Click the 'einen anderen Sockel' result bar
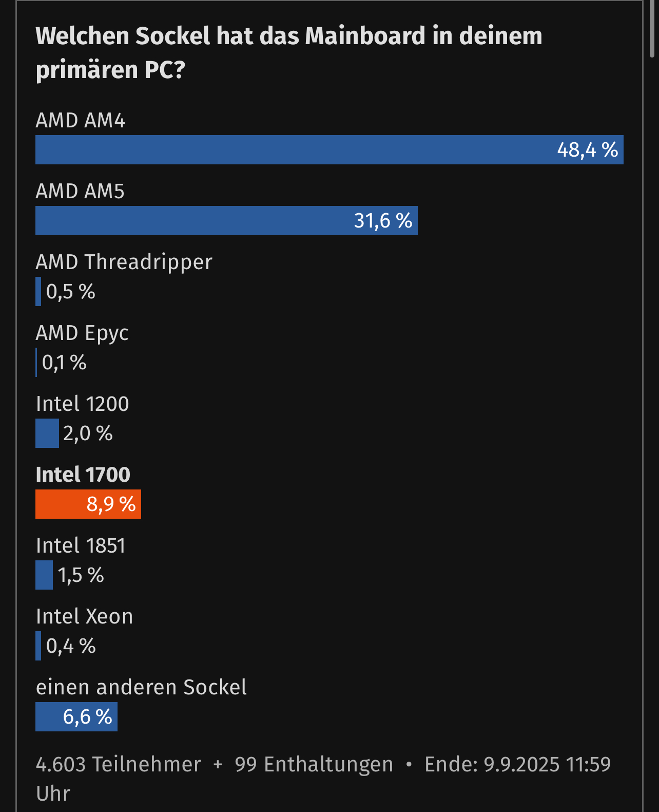659x812 pixels. (76, 717)
